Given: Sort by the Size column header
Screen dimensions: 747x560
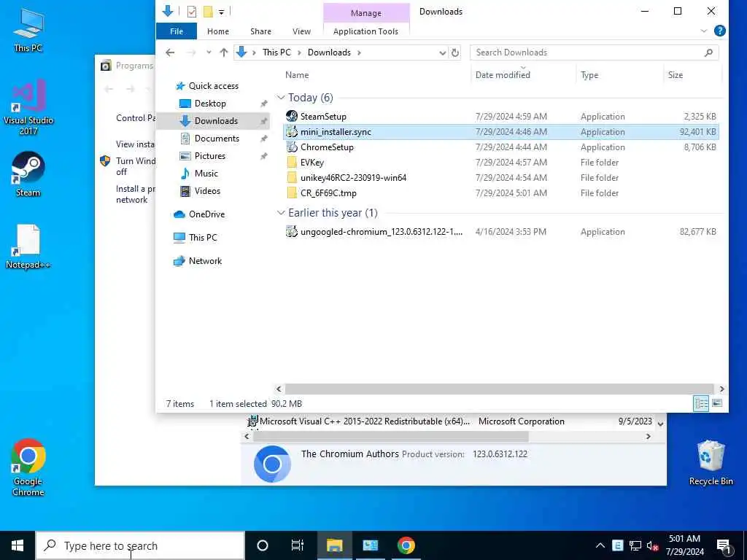Looking at the screenshot, I should click(x=675, y=75).
